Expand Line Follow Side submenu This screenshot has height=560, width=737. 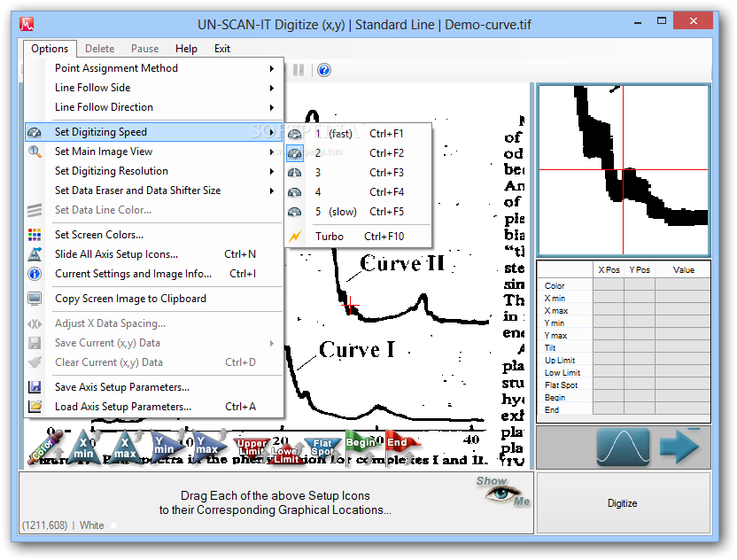pos(154,88)
